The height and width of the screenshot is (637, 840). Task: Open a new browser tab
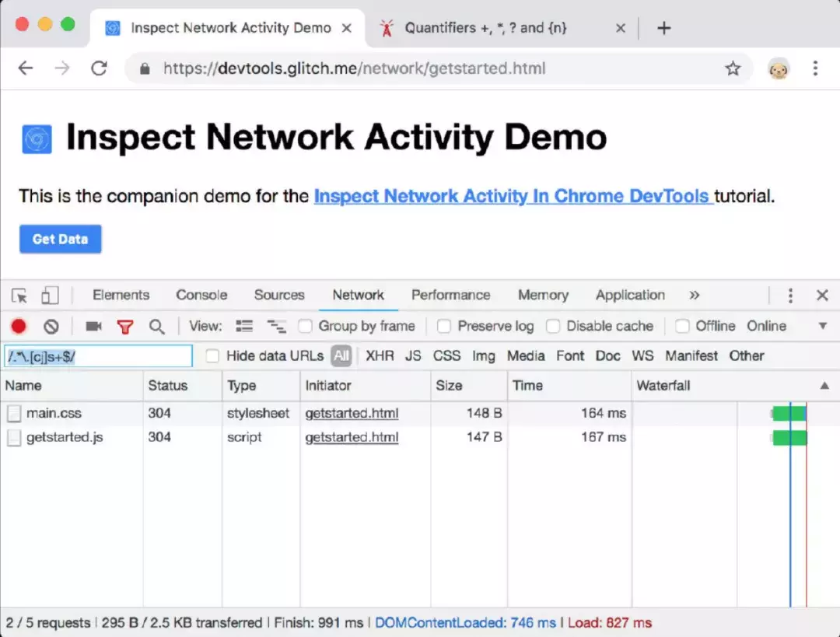[x=663, y=28]
